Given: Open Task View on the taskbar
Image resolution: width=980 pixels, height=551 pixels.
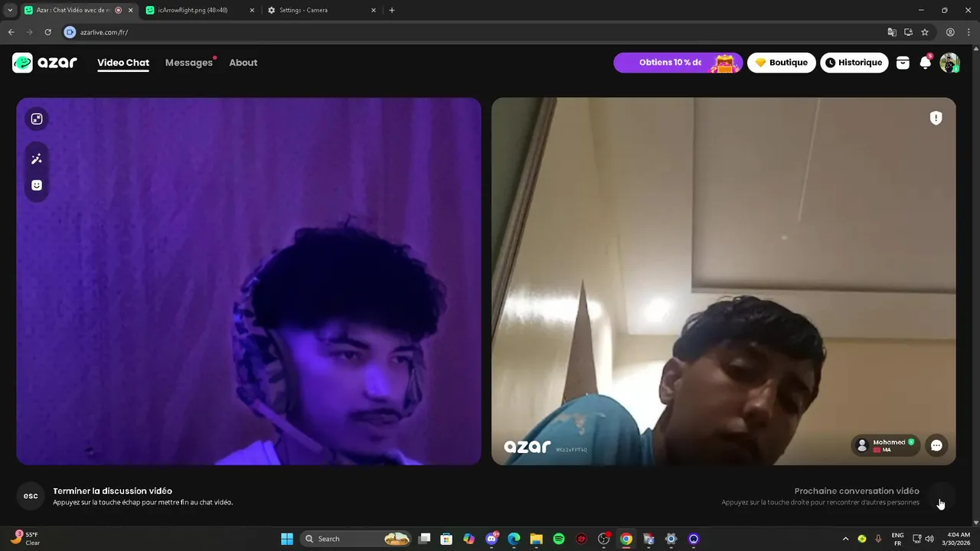Looking at the screenshot, I should 425,539.
